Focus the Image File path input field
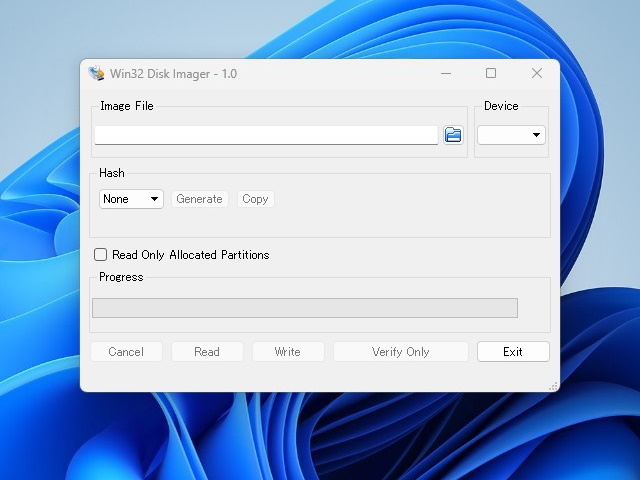 (x=266, y=135)
